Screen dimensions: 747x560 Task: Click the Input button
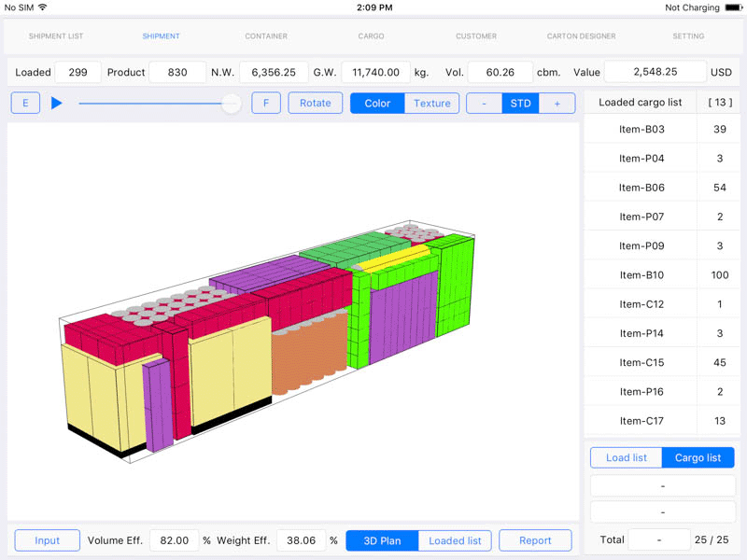pyautogui.click(x=47, y=540)
